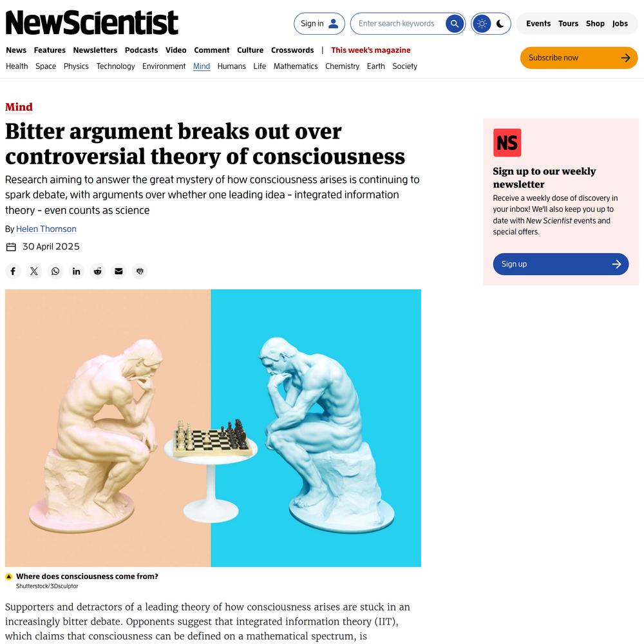Click the Subscribe now button
Screen dimensions: 644x644
coord(579,58)
